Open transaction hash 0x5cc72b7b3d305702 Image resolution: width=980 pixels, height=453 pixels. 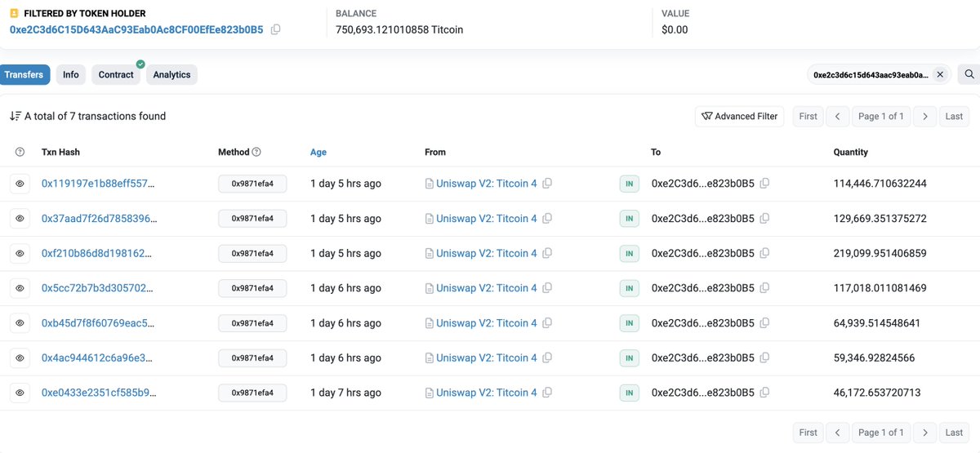97,288
